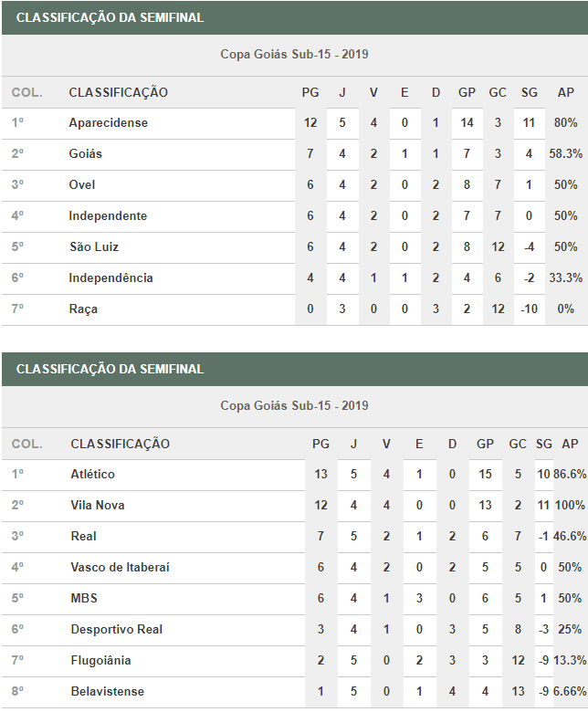Select São Luiz in the standings
The width and height of the screenshot is (588, 712).
point(93,247)
